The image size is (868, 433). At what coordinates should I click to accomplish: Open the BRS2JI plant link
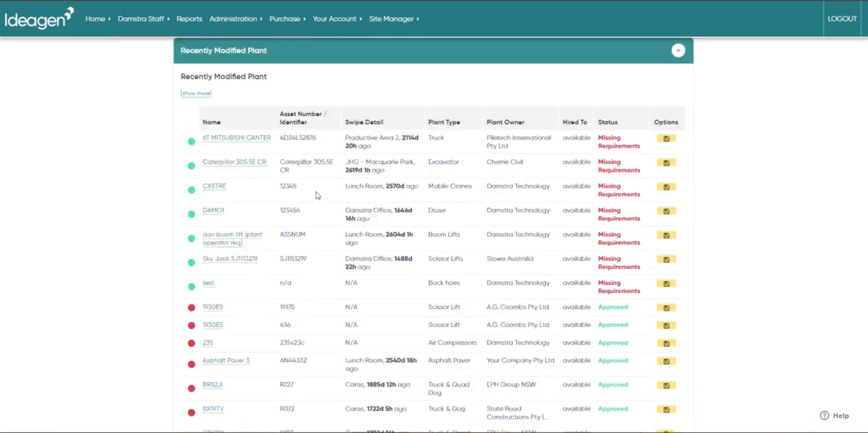[212, 384]
